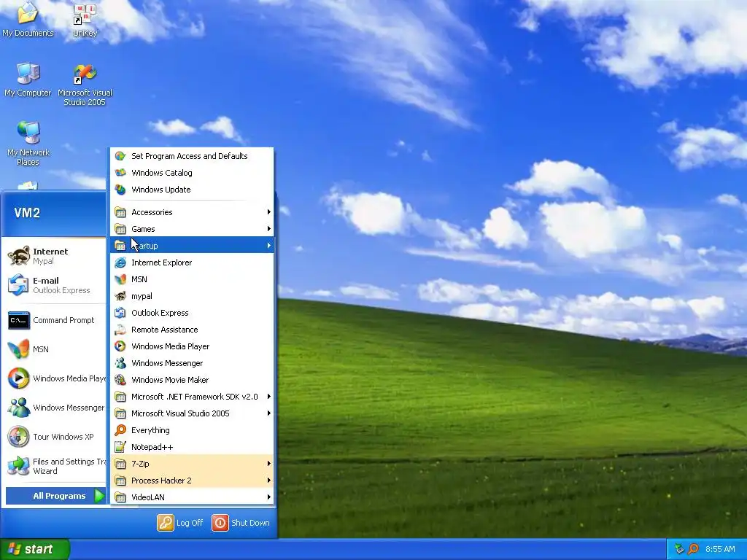This screenshot has height=560, width=747.
Task: Click Windows Media Player icon in left pane
Action: click(x=18, y=378)
